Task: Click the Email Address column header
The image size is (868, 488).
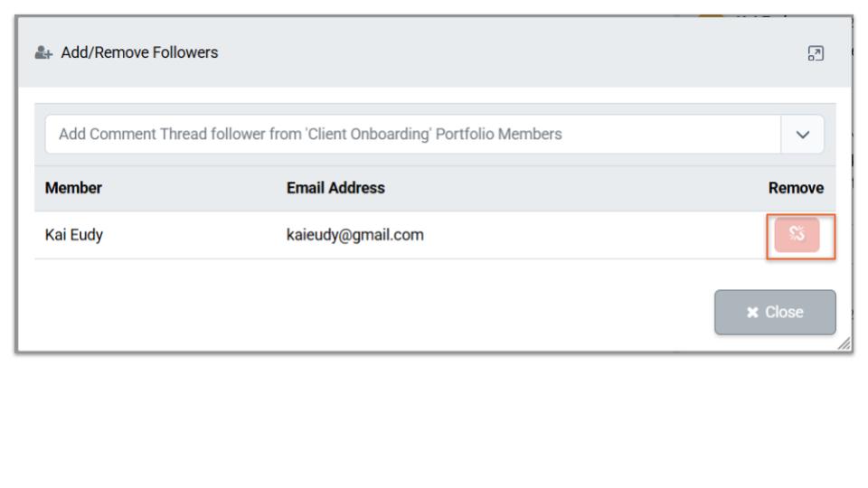Action: (335, 189)
